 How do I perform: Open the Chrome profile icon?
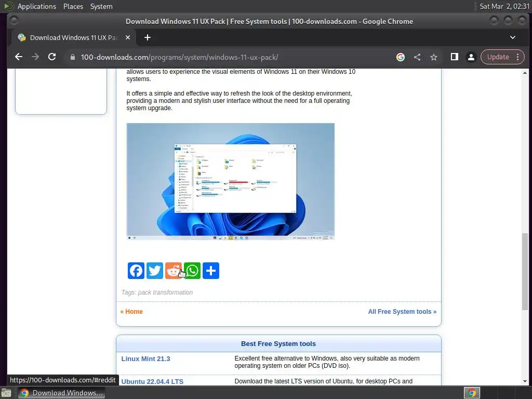[x=471, y=57]
